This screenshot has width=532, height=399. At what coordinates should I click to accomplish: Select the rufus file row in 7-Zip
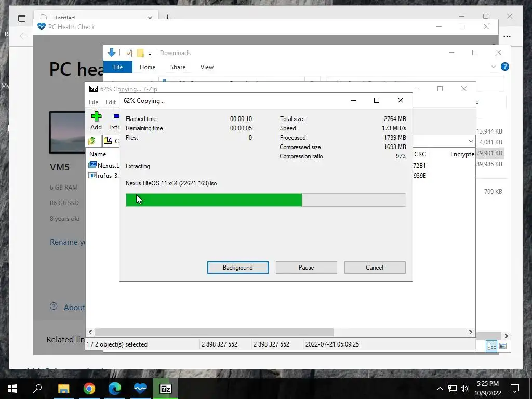point(104,176)
